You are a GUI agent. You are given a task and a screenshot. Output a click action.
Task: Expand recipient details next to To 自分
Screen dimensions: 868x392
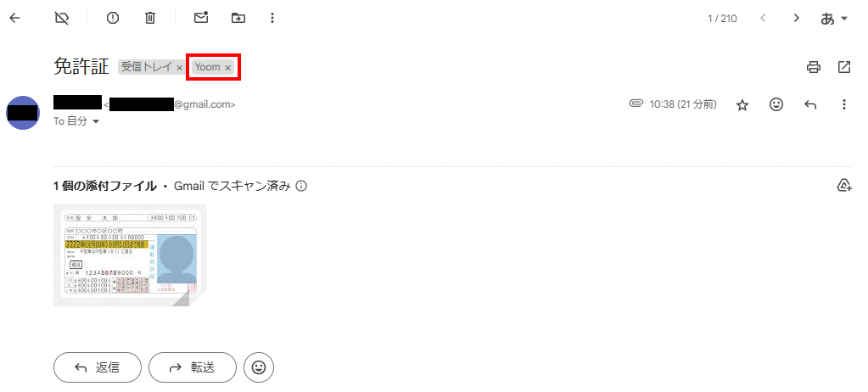point(96,122)
